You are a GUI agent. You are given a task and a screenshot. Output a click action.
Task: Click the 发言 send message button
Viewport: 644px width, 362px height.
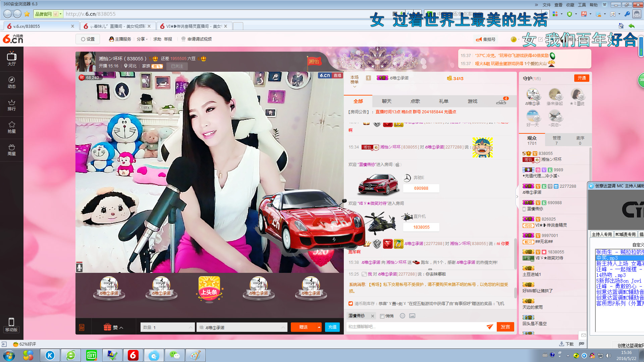tap(505, 327)
